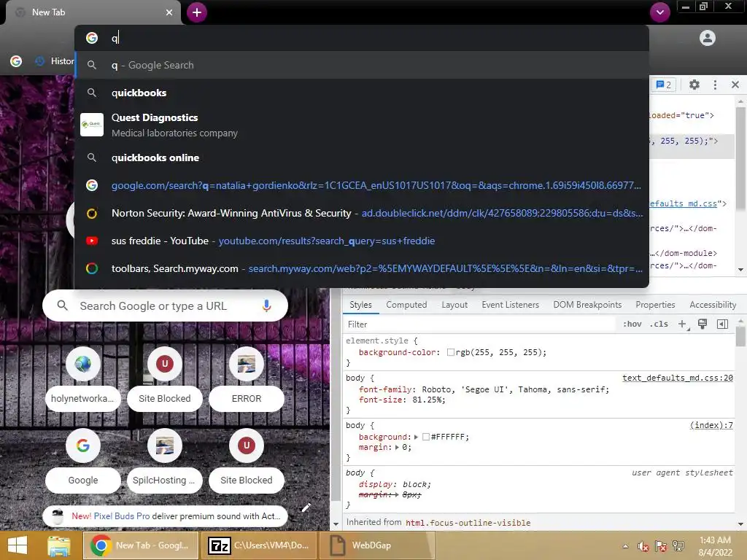747x560 pixels.
Task: Switch to the Computed tab
Action: 406,305
